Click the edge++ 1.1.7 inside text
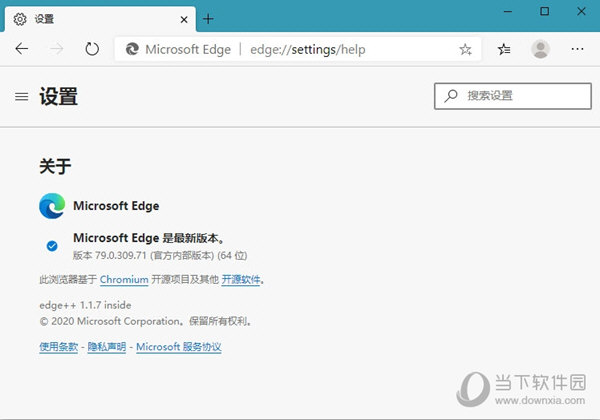 pos(85,305)
